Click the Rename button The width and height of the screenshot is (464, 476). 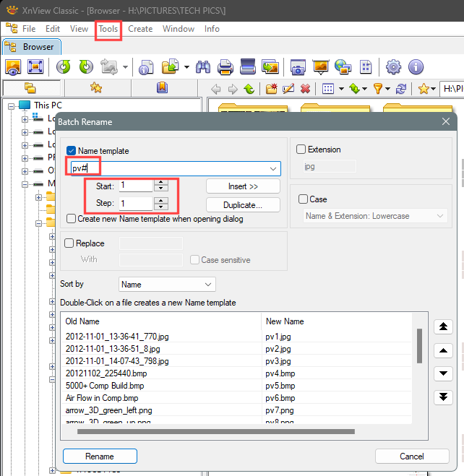click(x=100, y=456)
